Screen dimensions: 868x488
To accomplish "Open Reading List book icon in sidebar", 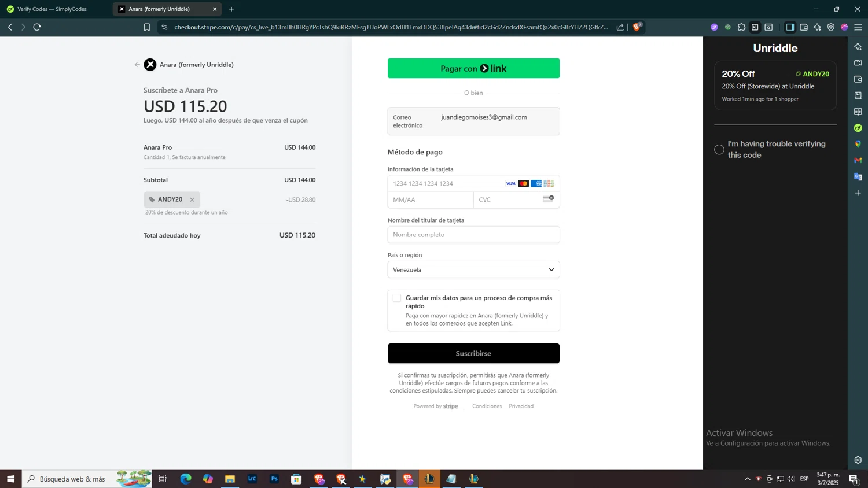I will click(x=858, y=112).
